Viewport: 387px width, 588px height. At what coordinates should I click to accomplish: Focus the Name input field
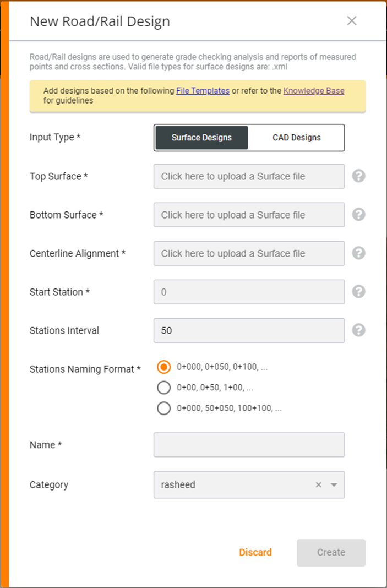[249, 445]
